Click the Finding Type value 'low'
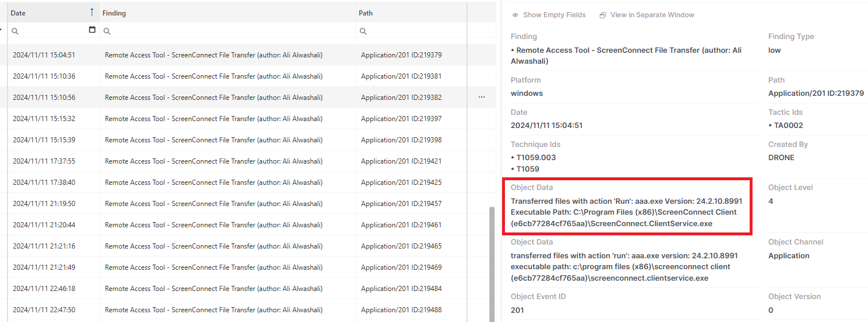The width and height of the screenshot is (868, 322). (774, 50)
